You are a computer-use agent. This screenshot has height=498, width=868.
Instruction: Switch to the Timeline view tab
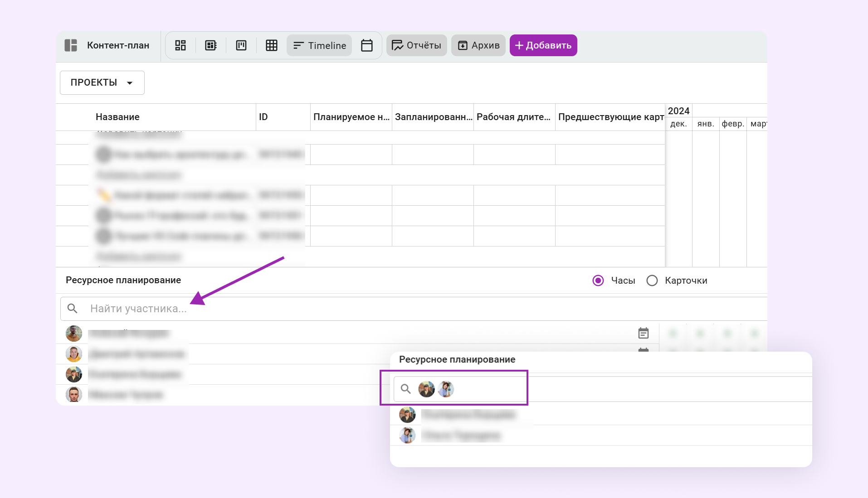[x=320, y=45]
